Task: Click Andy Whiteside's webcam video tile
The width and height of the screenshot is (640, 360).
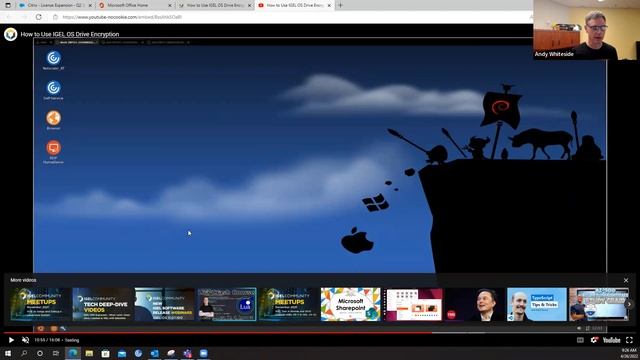Action: [587, 30]
